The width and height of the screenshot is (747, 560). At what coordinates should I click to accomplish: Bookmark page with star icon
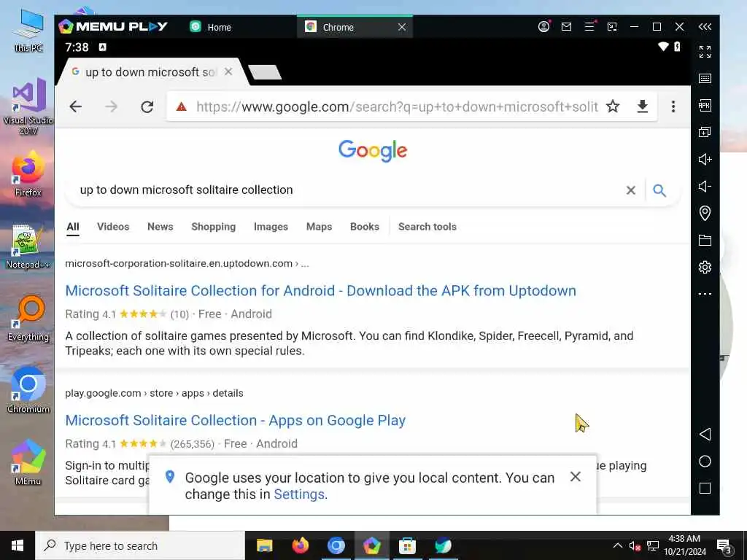613,106
